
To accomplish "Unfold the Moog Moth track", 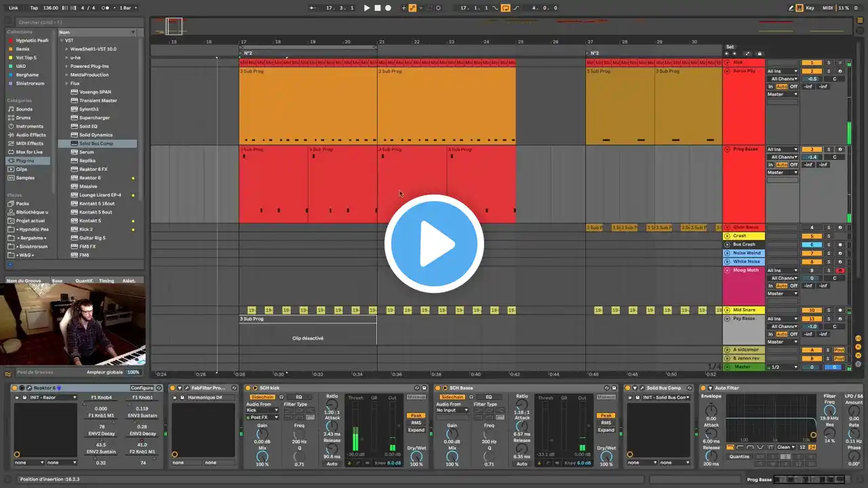I will [727, 270].
